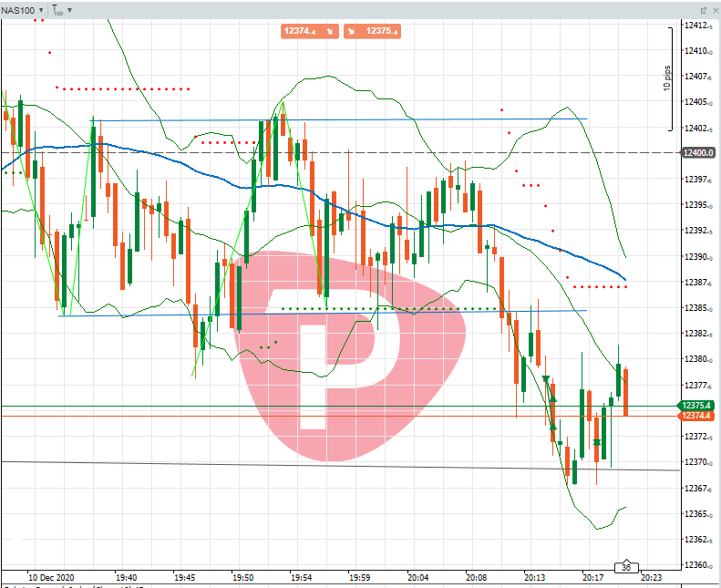This screenshot has width=721, height=588.
Task: Click the 12362.5 price axis label
Action: [698, 540]
